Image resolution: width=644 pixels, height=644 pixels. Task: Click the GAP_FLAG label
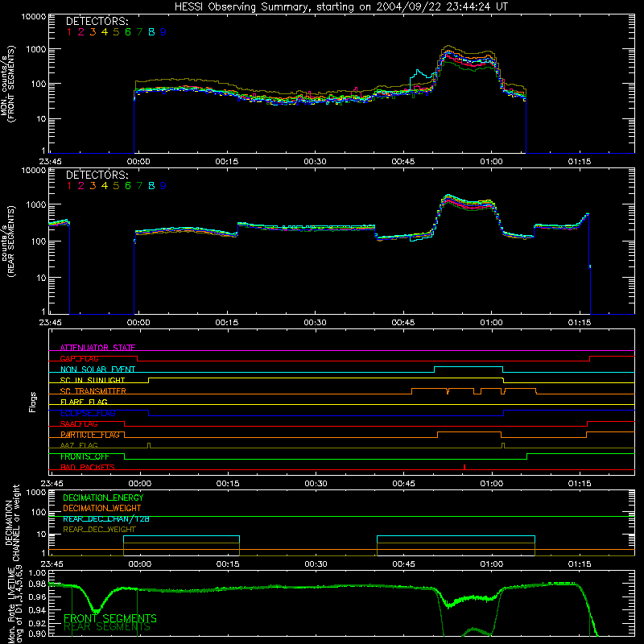[79, 358]
